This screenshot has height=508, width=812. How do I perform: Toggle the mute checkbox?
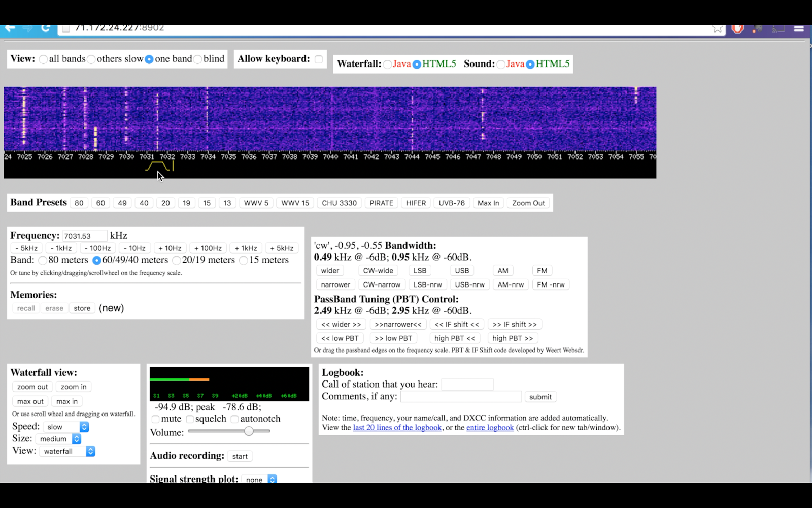click(156, 419)
